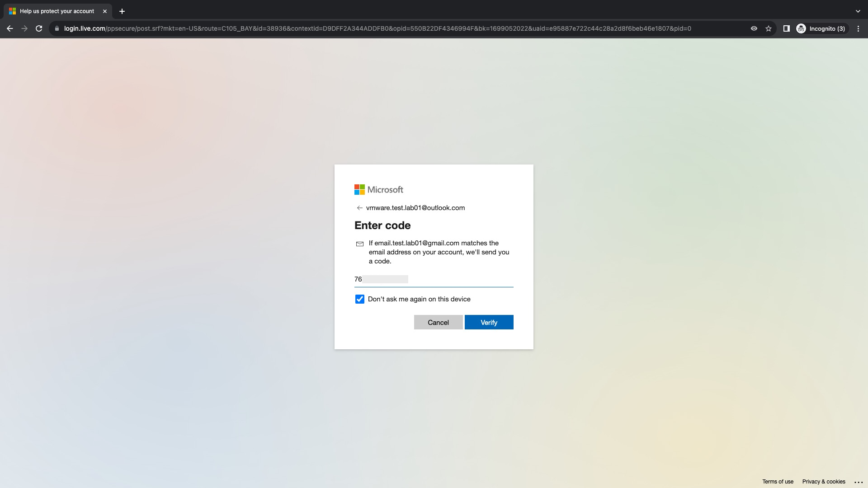
Task: Bookmark this page with the star icon
Action: coord(769,28)
